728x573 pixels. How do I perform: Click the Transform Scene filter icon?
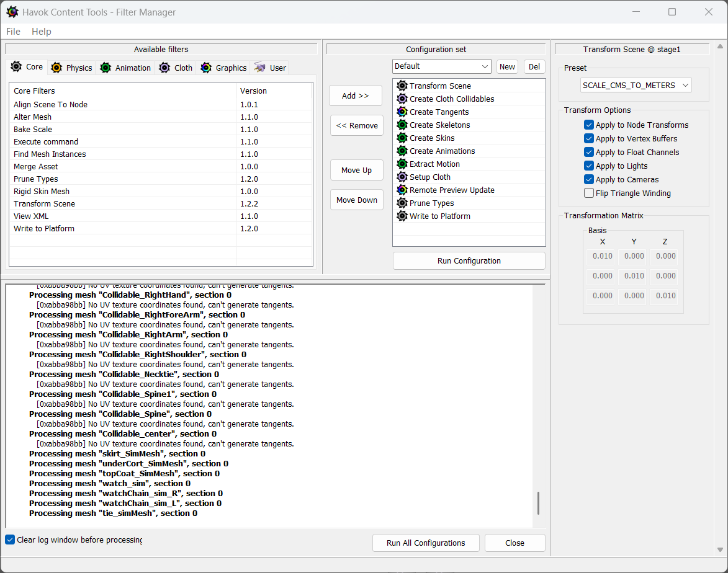[x=402, y=86]
